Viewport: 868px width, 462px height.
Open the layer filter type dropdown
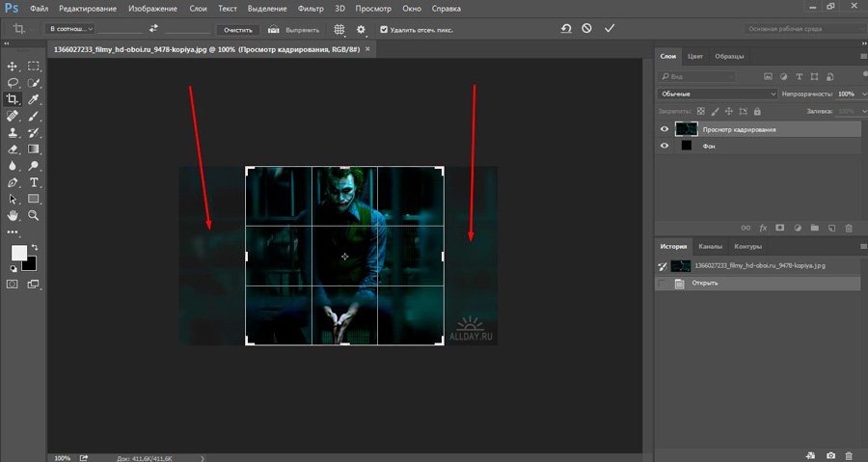[x=696, y=77]
